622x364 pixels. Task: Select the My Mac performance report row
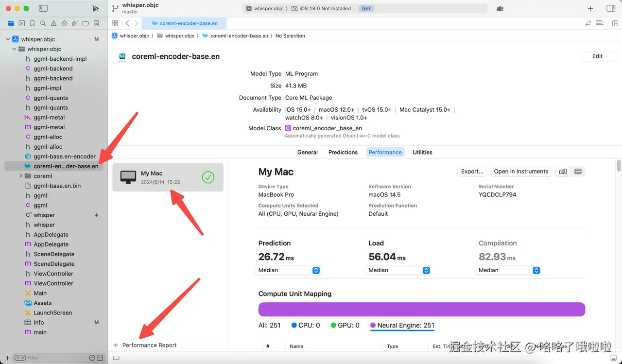168,177
